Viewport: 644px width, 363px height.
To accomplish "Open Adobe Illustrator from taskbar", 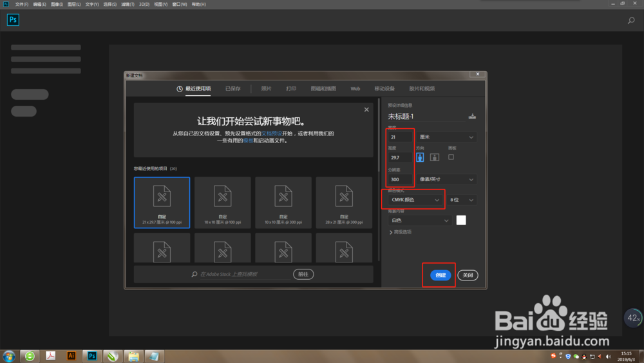I will [x=71, y=356].
